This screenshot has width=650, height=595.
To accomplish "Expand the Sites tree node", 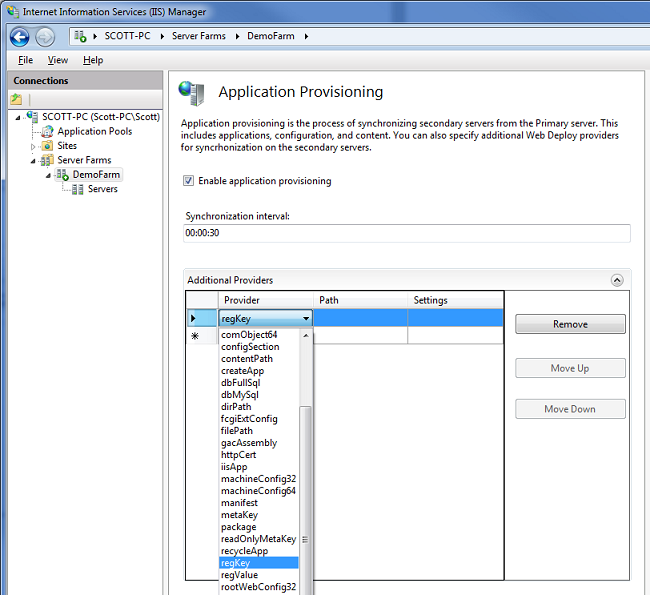I will coord(33,146).
